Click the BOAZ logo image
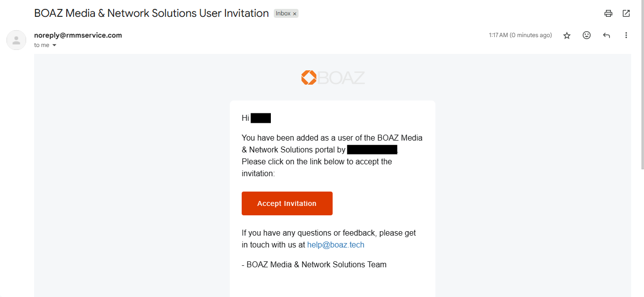 point(333,78)
